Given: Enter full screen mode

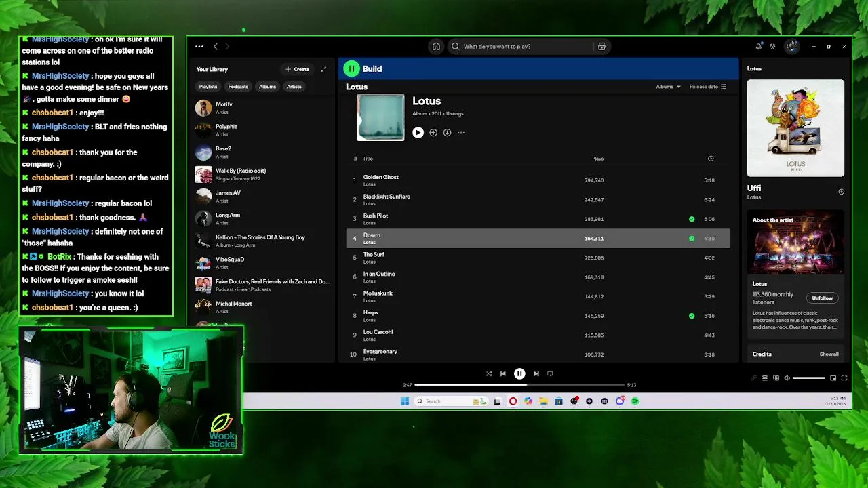Looking at the screenshot, I should point(844,378).
